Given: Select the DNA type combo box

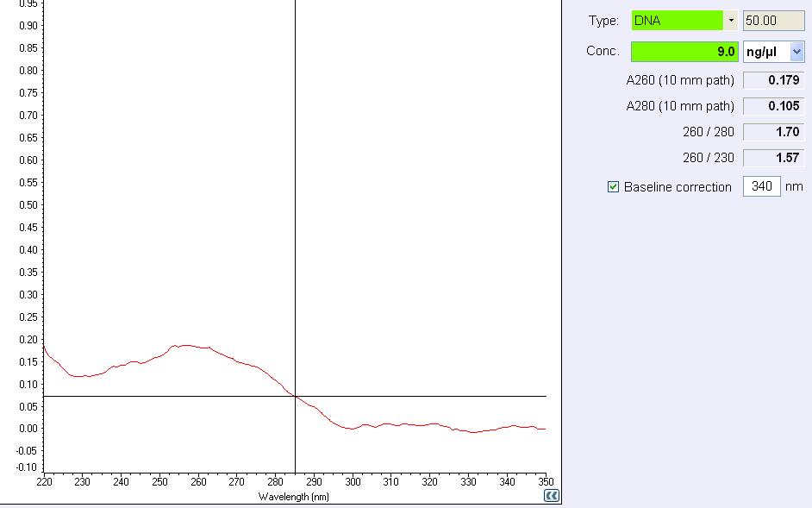Looking at the screenshot, I should coord(678,21).
